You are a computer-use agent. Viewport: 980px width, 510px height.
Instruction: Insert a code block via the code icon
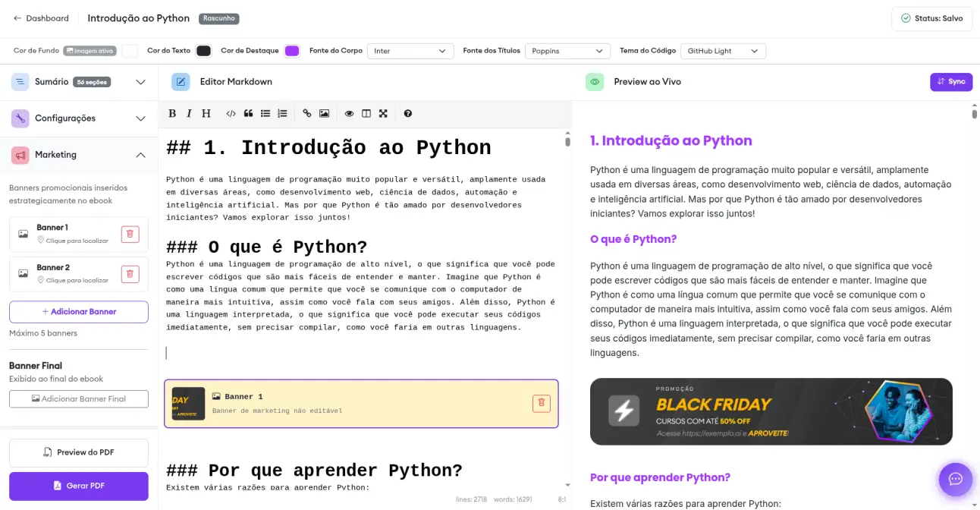[x=231, y=113]
